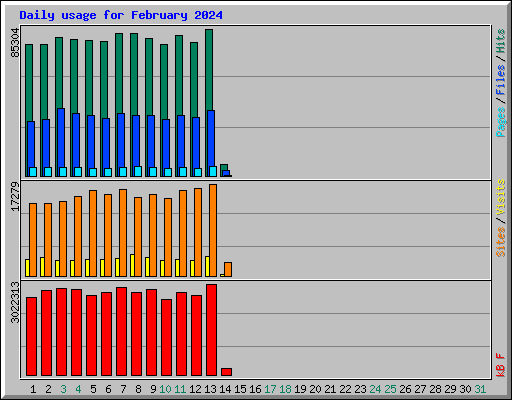Select day label 30 on the x-axis
This screenshot has height=400, width=512.
pos(465,389)
